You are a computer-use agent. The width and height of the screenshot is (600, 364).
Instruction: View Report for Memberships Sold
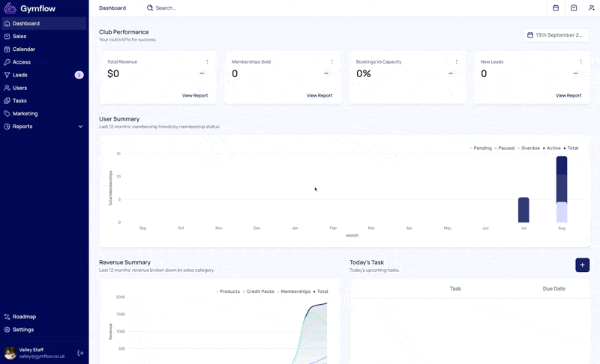319,95
